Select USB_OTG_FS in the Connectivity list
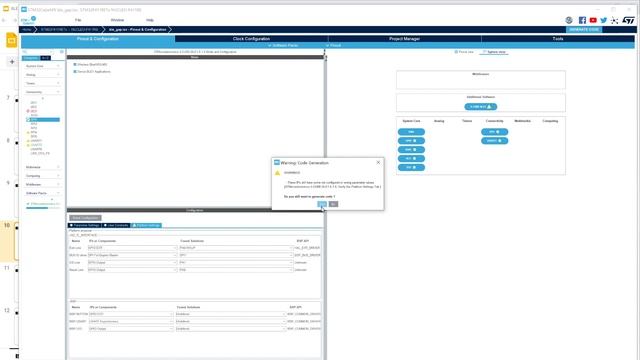This screenshot has height=360, width=640. 40,153
